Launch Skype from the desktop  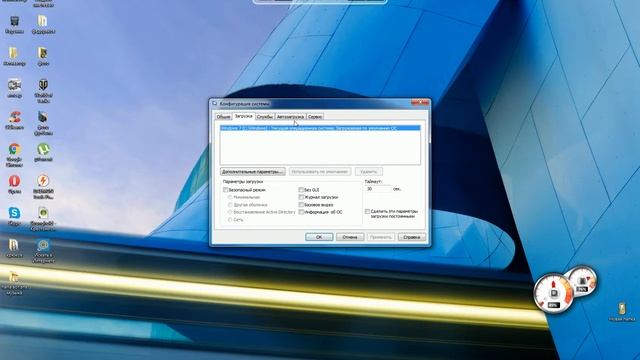coord(14,213)
